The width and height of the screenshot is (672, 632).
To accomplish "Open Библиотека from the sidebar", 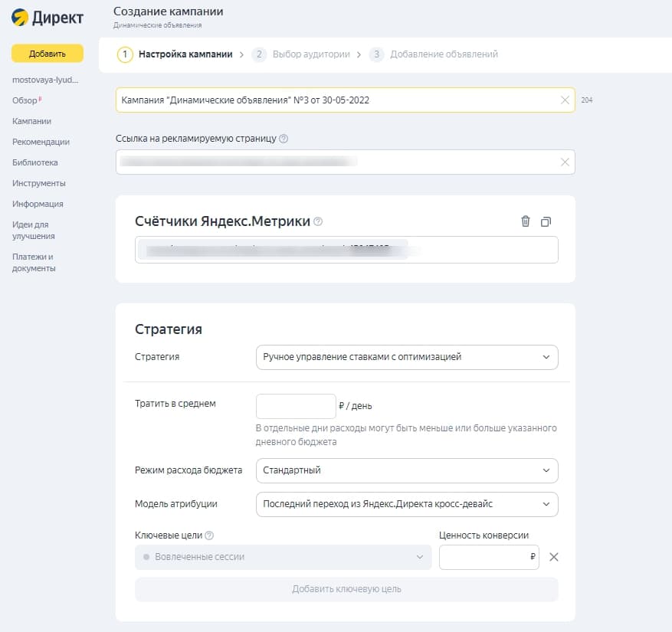I will click(x=34, y=162).
